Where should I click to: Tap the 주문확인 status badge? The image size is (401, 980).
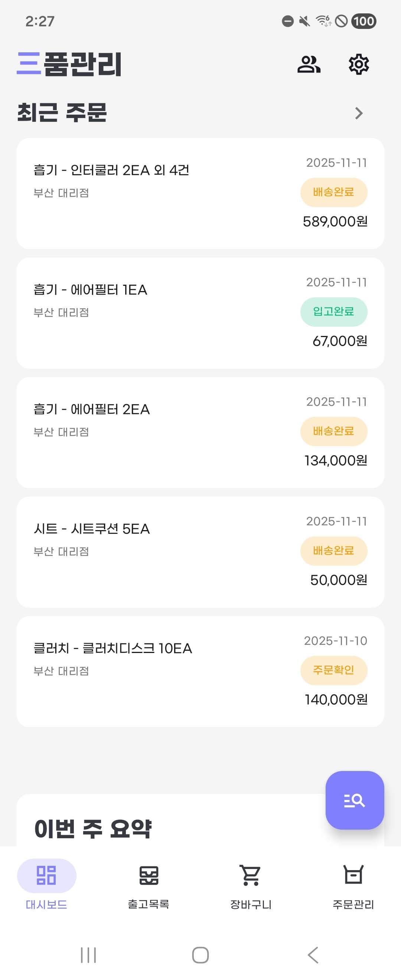[334, 670]
